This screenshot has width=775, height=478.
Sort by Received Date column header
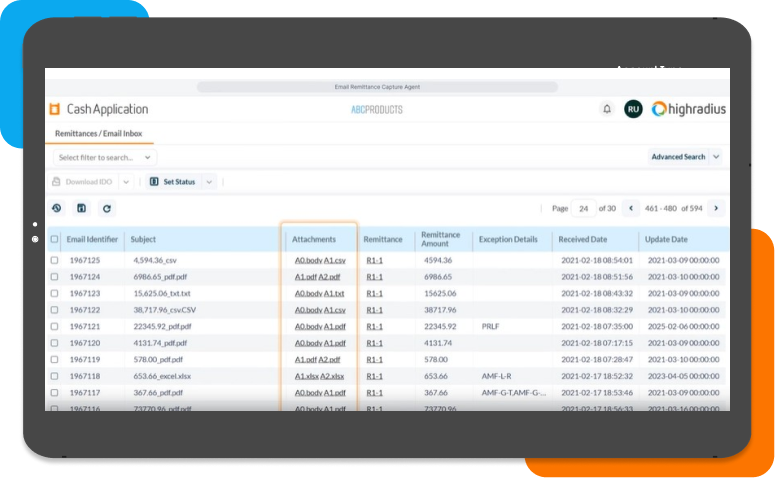coord(582,239)
